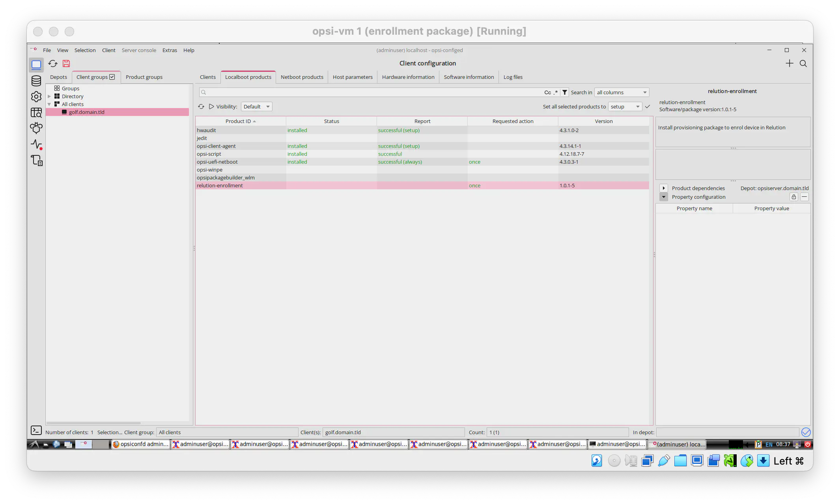Screen dimensions: 840x504
Task: Toggle the Client groups checkbox
Action: pyautogui.click(x=112, y=77)
